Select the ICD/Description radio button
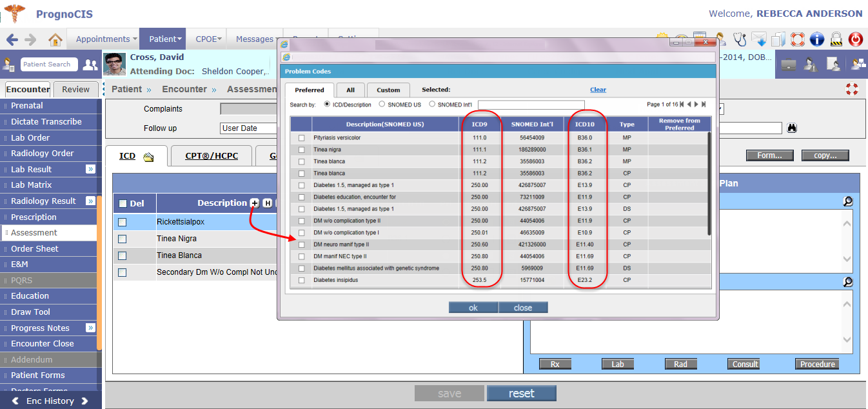The height and width of the screenshot is (409, 868). point(327,104)
